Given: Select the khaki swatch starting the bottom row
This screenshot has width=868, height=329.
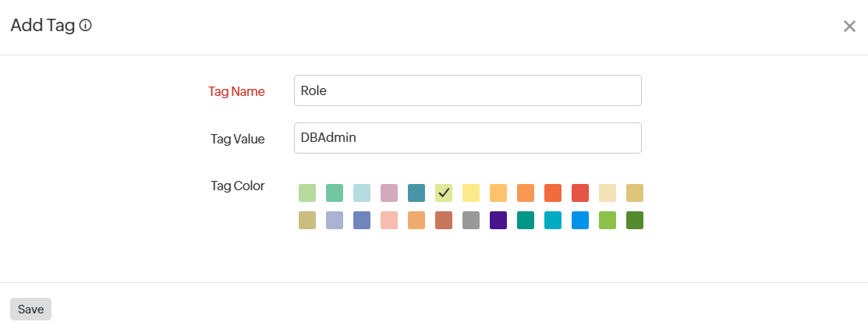Looking at the screenshot, I should pos(307,220).
